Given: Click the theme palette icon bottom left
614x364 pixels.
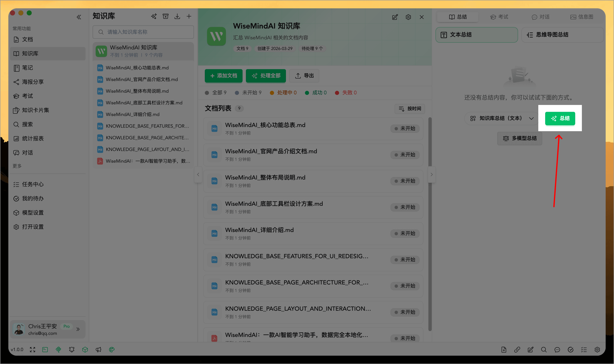Looking at the screenshot, I should 112,350.
